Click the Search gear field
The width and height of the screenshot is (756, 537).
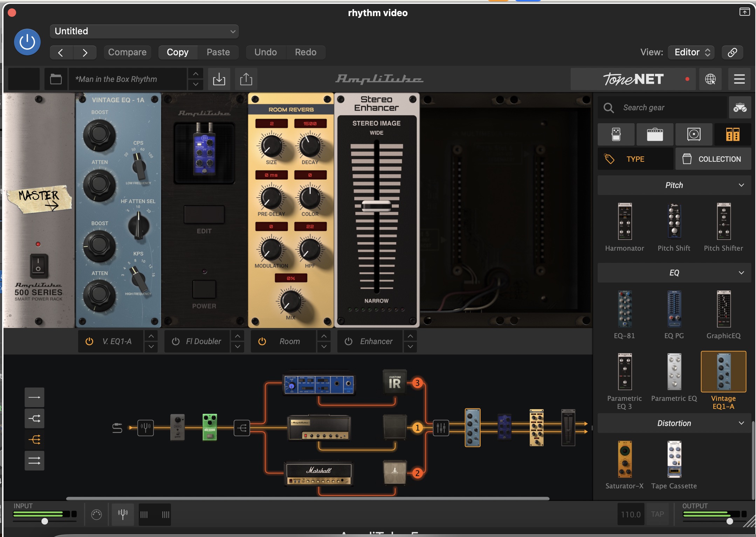(x=662, y=107)
